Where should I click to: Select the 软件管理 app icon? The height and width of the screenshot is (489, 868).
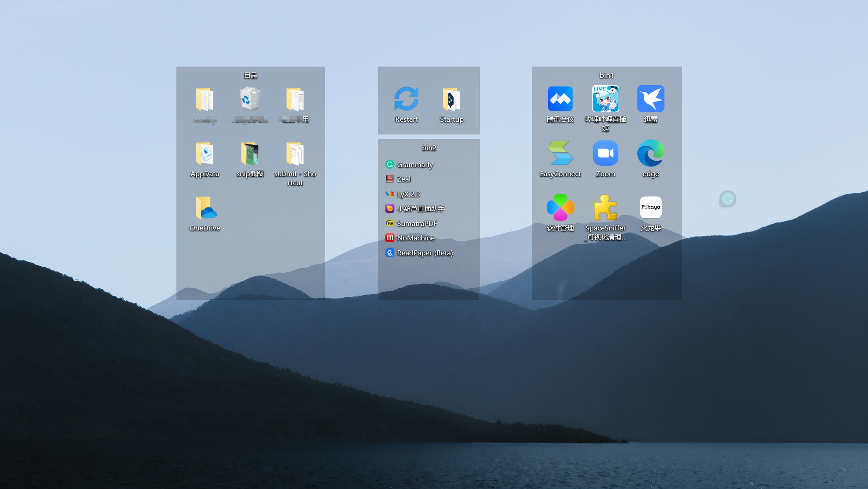pos(560,207)
